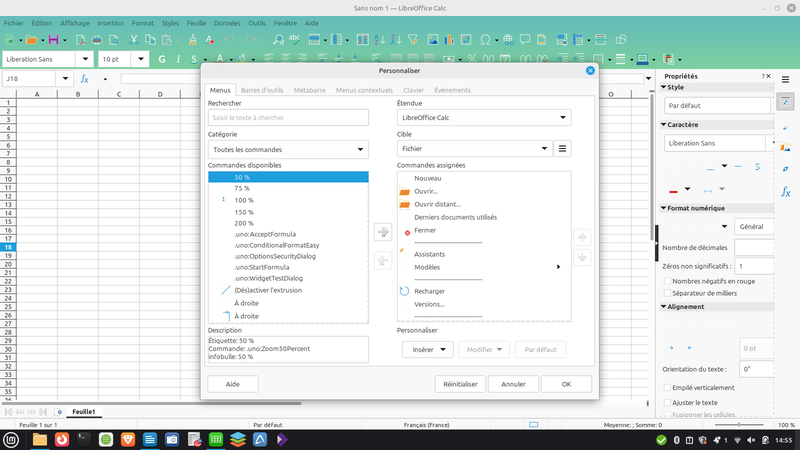Switch to the Événements tab
The image size is (800, 450).
[x=453, y=90]
